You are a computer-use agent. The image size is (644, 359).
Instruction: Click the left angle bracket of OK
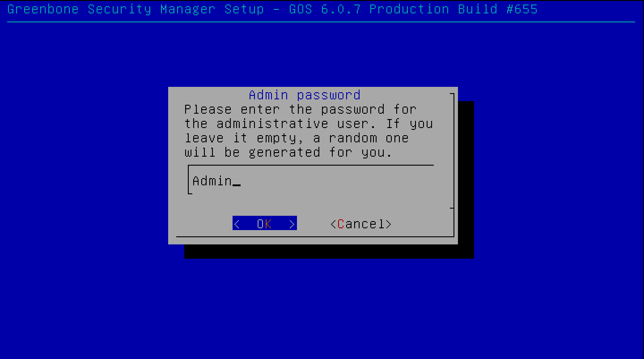237,223
